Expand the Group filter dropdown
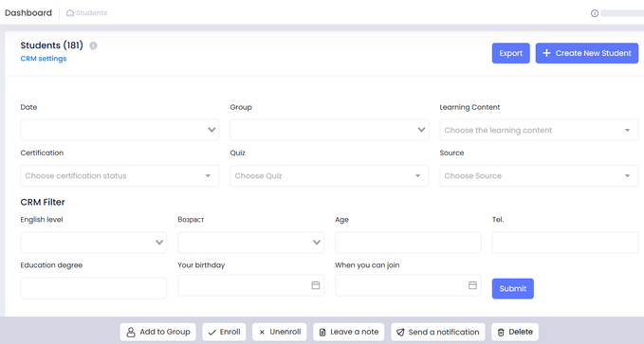 click(329, 130)
